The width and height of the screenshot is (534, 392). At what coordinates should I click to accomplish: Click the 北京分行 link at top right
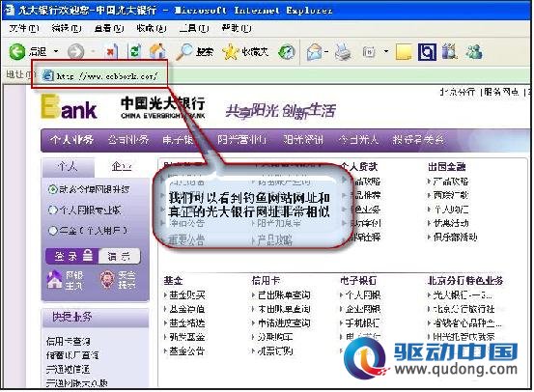pyautogui.click(x=458, y=92)
